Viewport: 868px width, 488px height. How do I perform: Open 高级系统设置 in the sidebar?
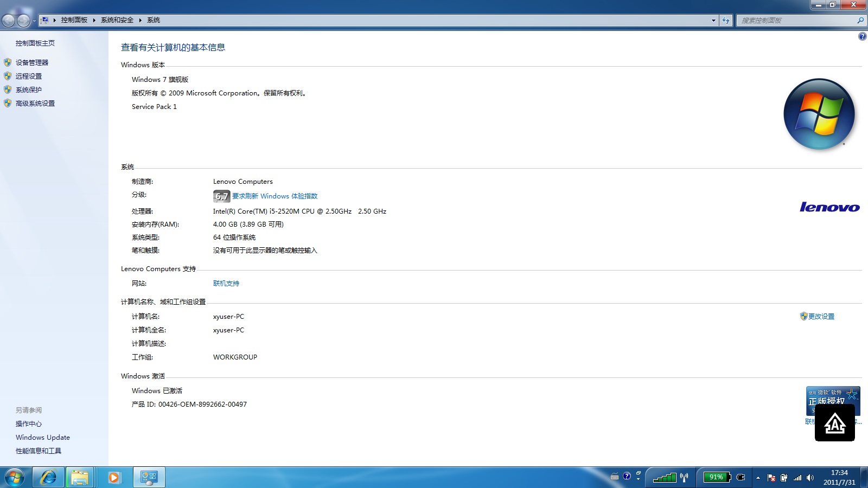pos(35,104)
